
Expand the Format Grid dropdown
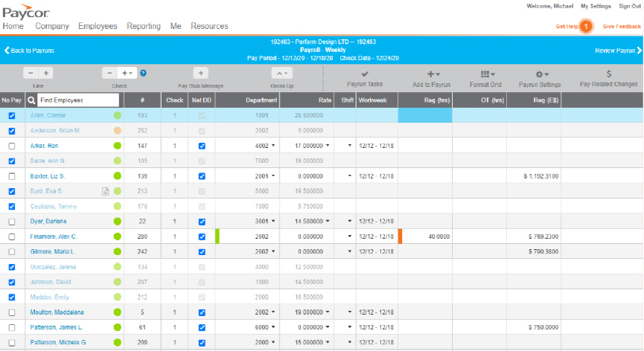[x=488, y=74]
